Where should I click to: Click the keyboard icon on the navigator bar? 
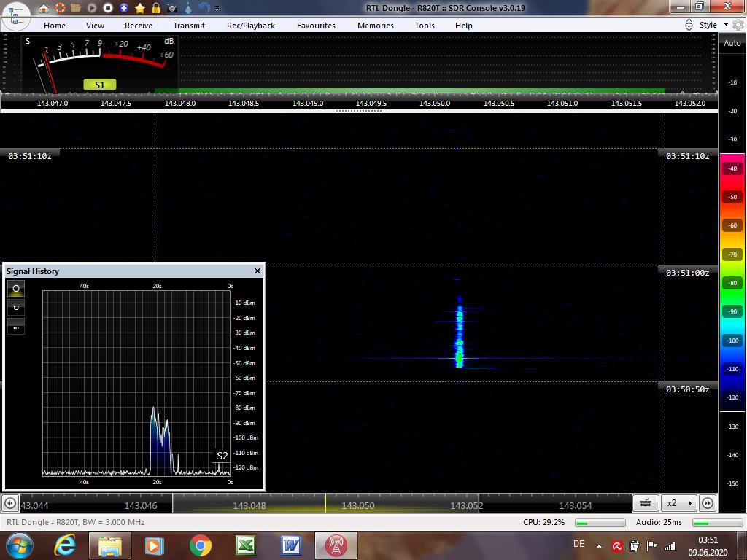click(646, 503)
